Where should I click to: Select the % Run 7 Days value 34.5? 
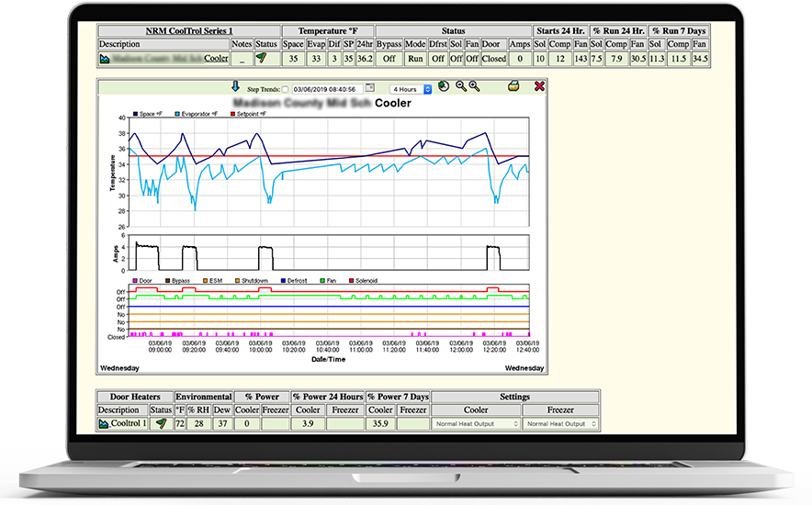pos(700,59)
